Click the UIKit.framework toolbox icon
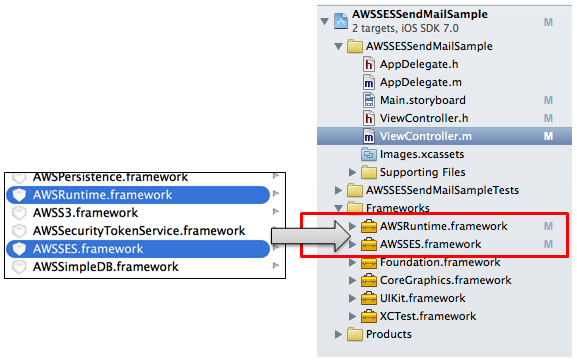This screenshot has height=363, width=577. click(x=369, y=299)
